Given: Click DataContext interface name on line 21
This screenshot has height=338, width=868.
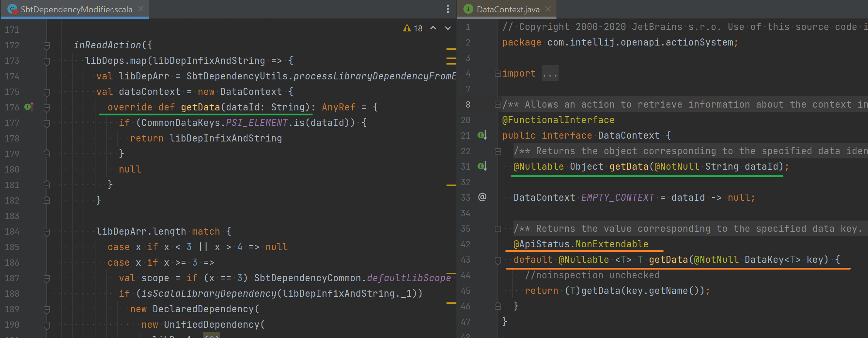Looking at the screenshot, I should pyautogui.click(x=629, y=135).
